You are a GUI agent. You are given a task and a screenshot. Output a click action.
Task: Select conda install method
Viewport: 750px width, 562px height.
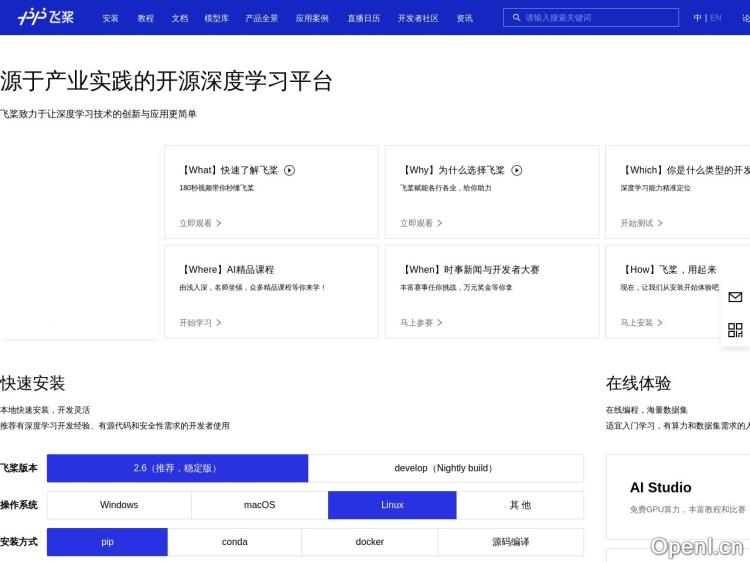click(x=234, y=542)
